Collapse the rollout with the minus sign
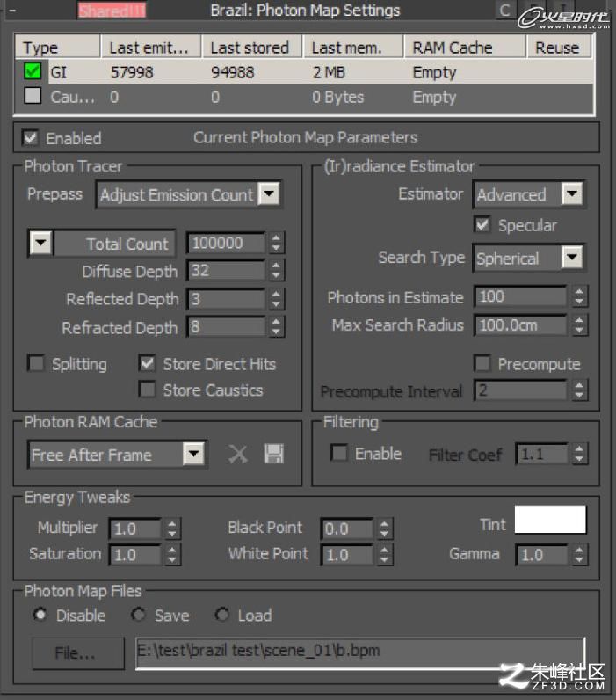616x700 pixels. 12,11
